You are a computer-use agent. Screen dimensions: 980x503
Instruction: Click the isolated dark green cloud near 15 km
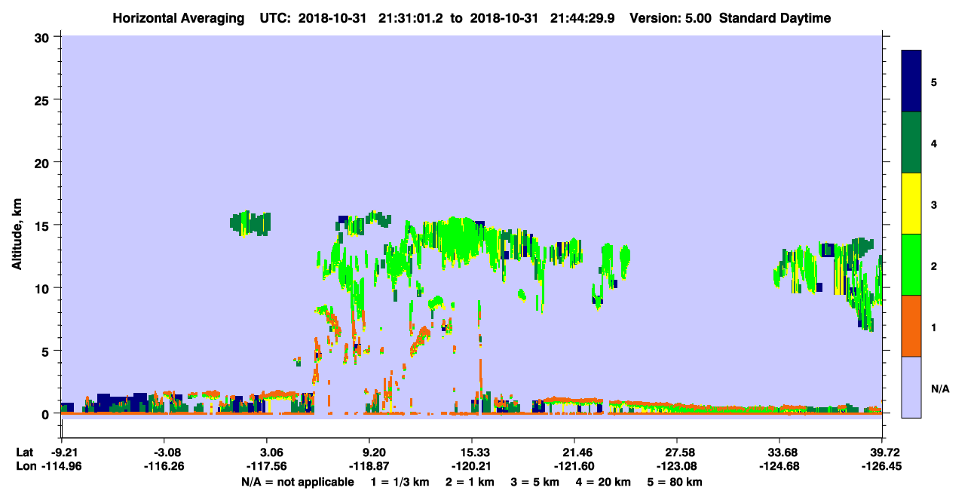coord(250,223)
